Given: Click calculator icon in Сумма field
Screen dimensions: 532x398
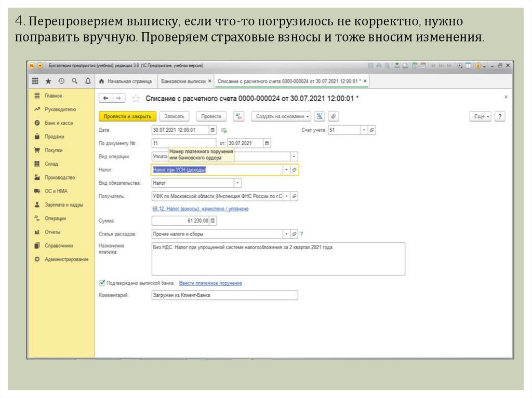Looking at the screenshot, I should coord(212,221).
